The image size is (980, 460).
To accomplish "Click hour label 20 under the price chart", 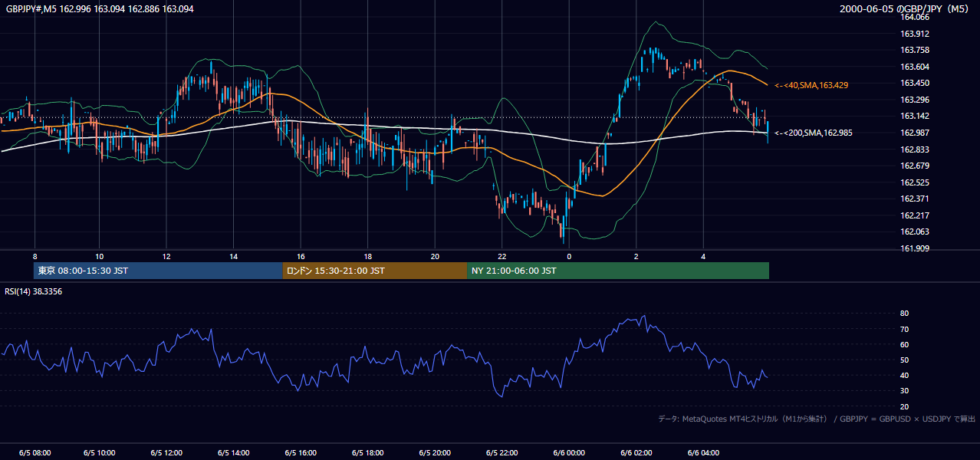I will pos(435,256).
